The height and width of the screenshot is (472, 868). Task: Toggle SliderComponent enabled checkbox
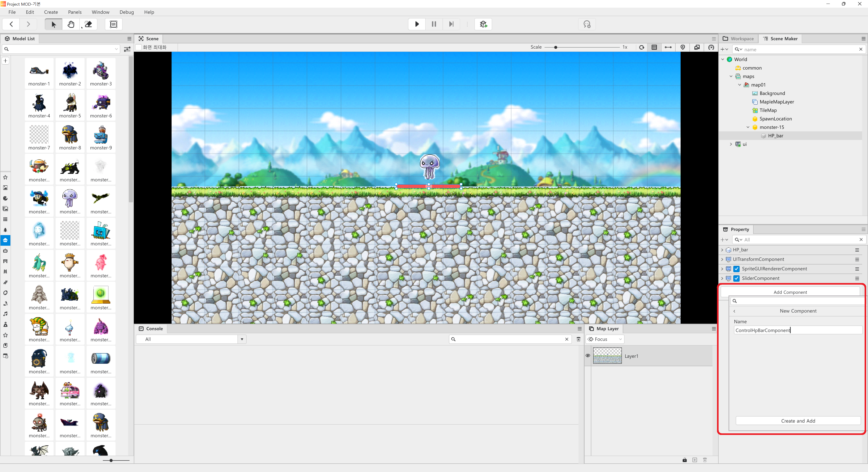click(737, 278)
